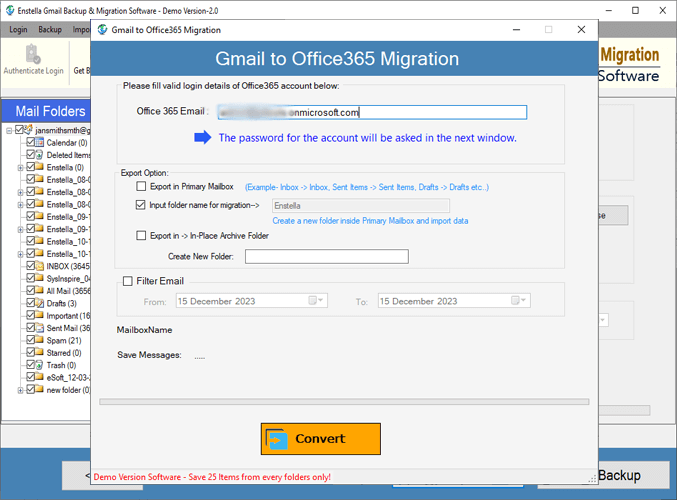Click the INBOX folder icon
677x500 pixels.
point(40,266)
